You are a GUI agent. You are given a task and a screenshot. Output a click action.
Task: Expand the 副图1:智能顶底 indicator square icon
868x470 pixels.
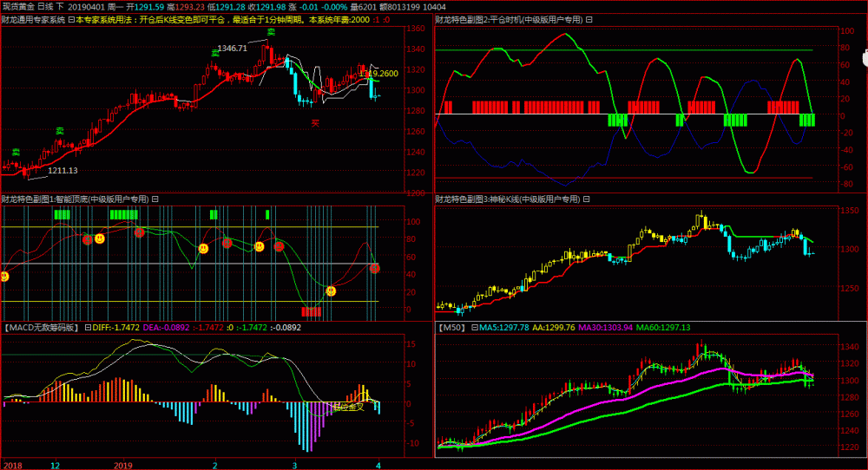(x=155, y=199)
